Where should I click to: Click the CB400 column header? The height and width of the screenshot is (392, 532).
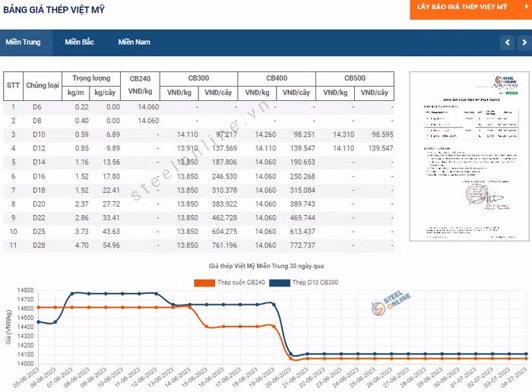277,78
